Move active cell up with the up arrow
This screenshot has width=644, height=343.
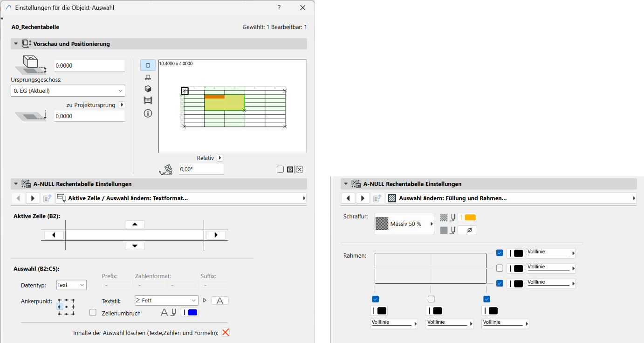[135, 224]
